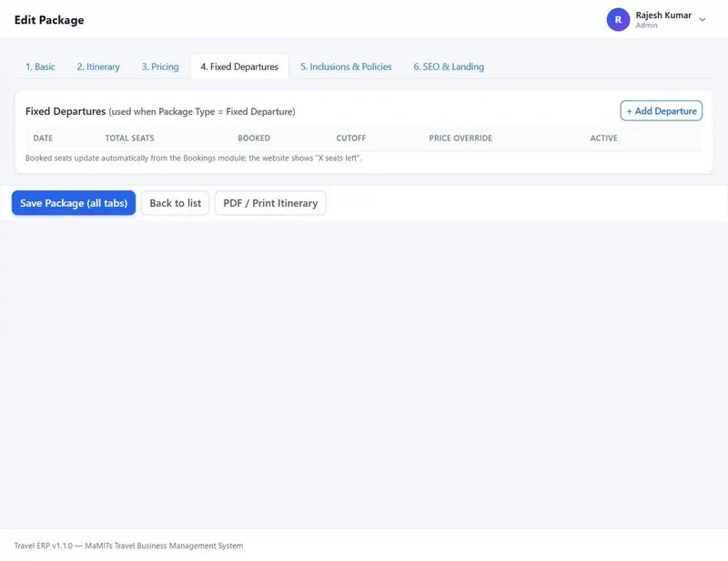Click the + Add Departure button
Screen dimensions: 728x561
coord(662,111)
